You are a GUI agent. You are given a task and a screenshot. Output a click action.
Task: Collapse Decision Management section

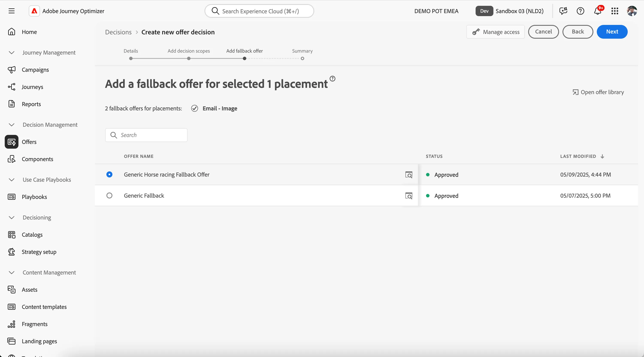[12, 125]
